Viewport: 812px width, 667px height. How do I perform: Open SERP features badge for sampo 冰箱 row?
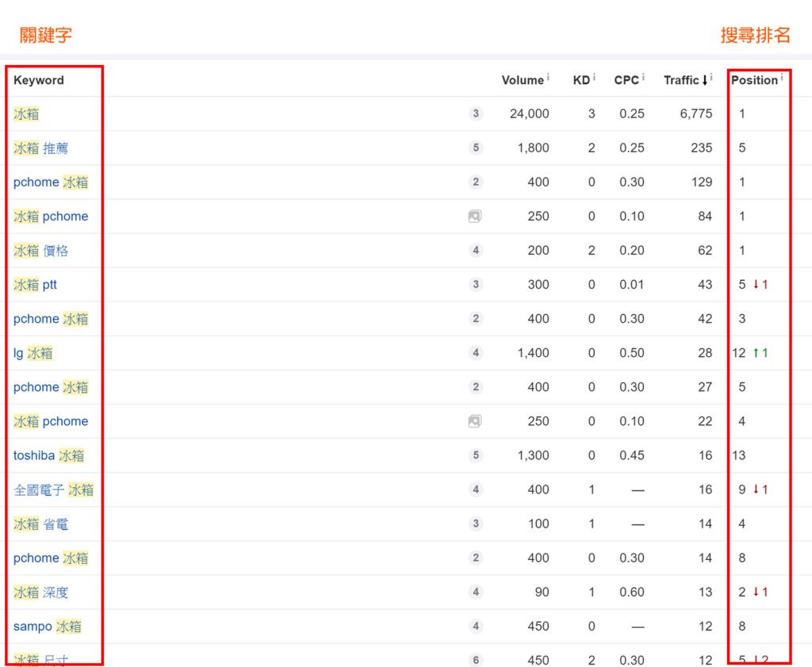point(476,626)
